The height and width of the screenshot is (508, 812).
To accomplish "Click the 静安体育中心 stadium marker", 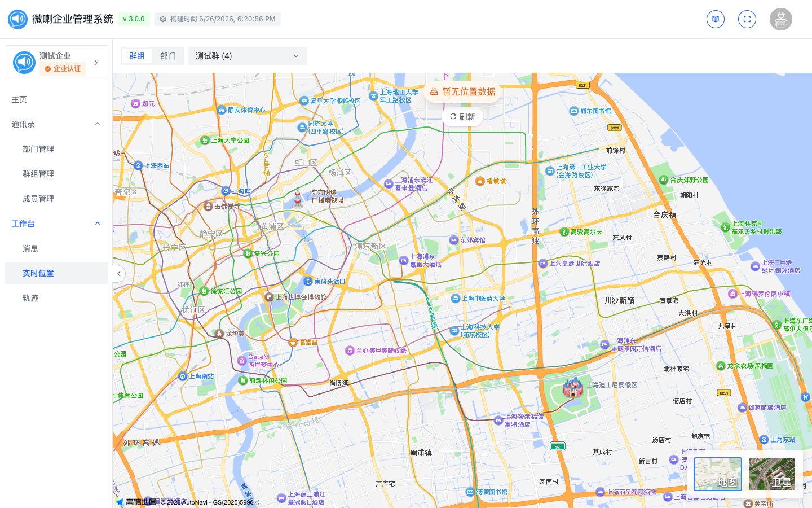I will click(221, 110).
